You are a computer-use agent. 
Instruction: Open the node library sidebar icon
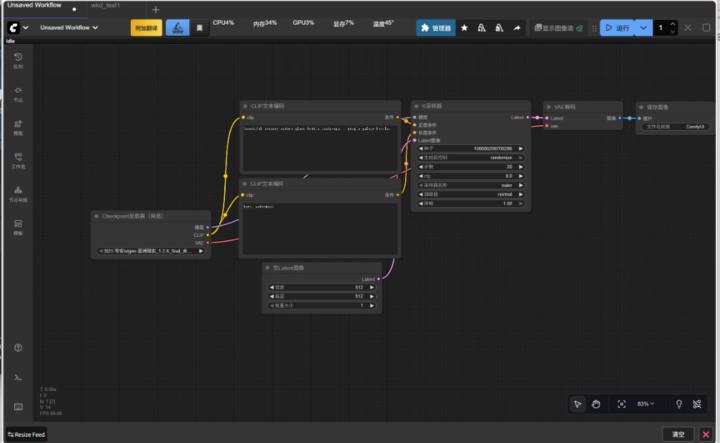click(x=18, y=94)
